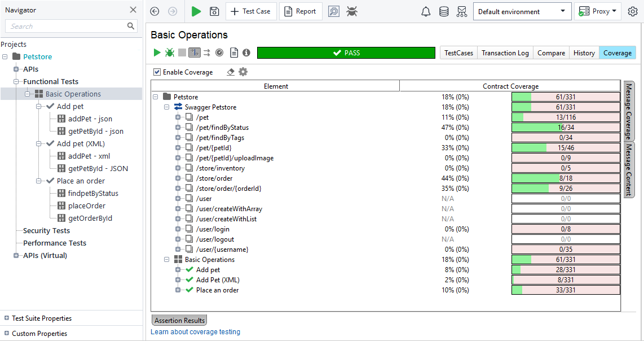
Task: Show test case info via the info icon
Action: pyautogui.click(x=246, y=53)
